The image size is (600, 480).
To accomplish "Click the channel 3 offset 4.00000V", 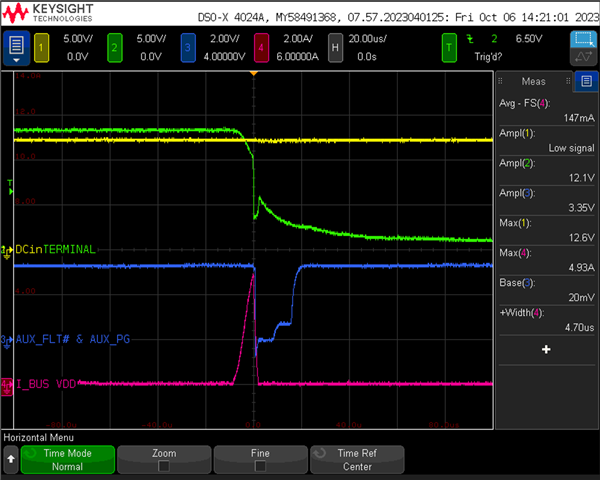I will point(224,57).
